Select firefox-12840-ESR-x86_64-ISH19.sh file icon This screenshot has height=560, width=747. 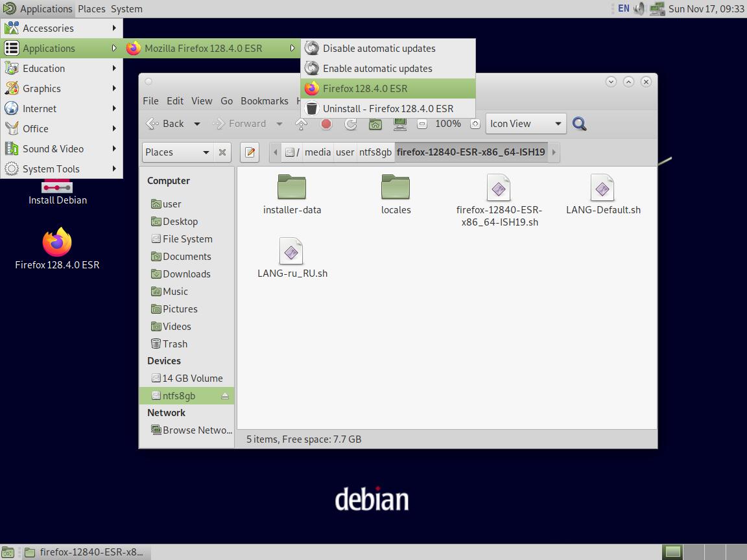[x=499, y=187]
